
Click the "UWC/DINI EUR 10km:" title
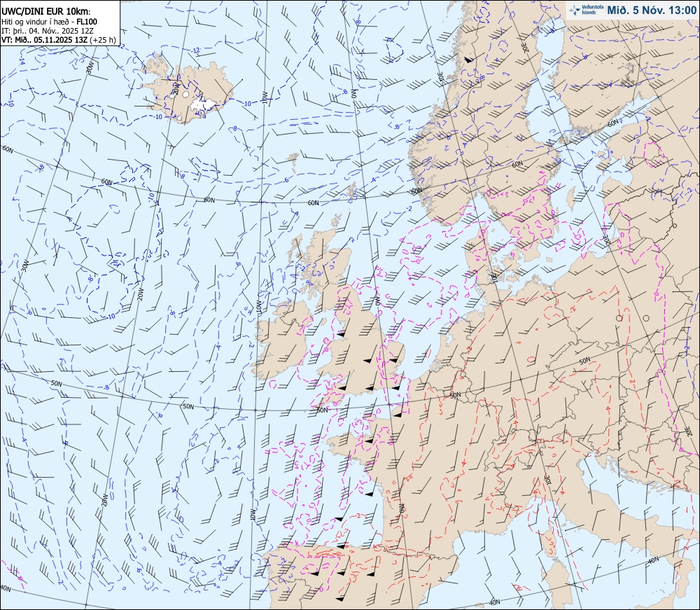coord(46,12)
